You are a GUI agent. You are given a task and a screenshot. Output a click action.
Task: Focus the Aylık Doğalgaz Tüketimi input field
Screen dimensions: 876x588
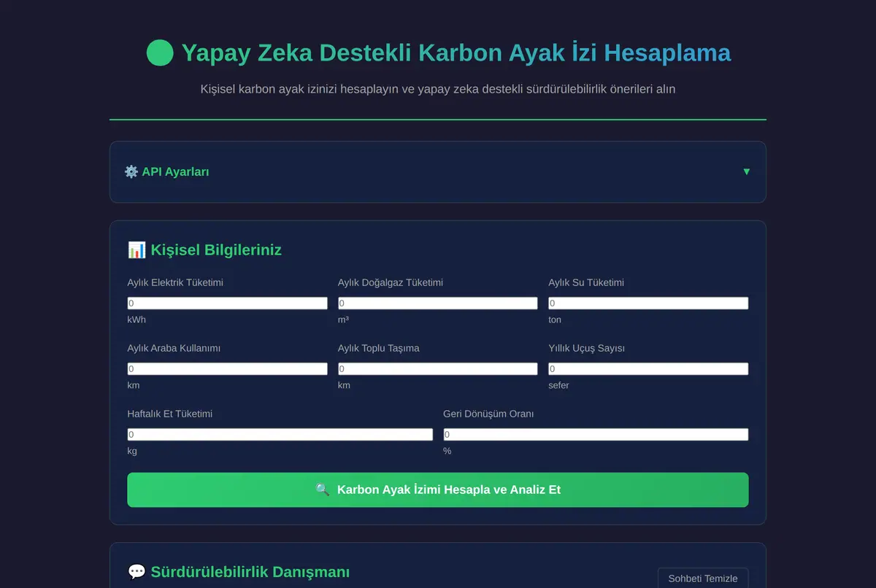pos(438,303)
